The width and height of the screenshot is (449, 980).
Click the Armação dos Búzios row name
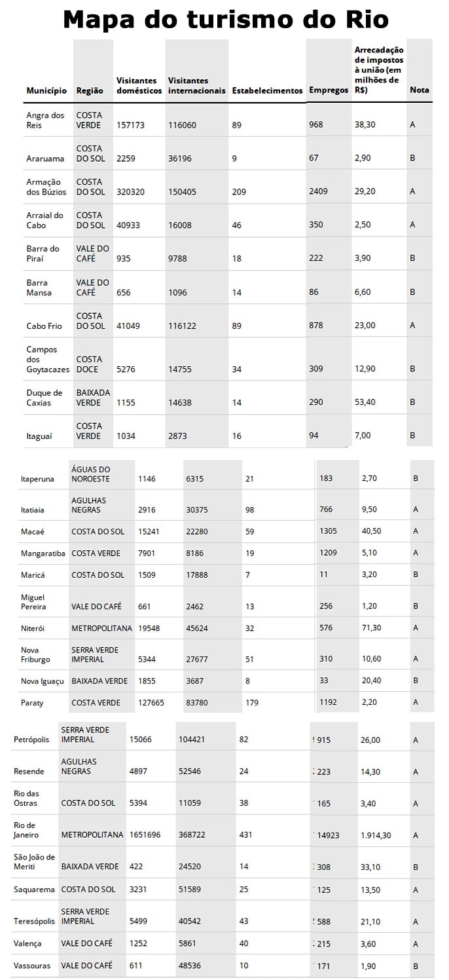pyautogui.click(x=45, y=187)
